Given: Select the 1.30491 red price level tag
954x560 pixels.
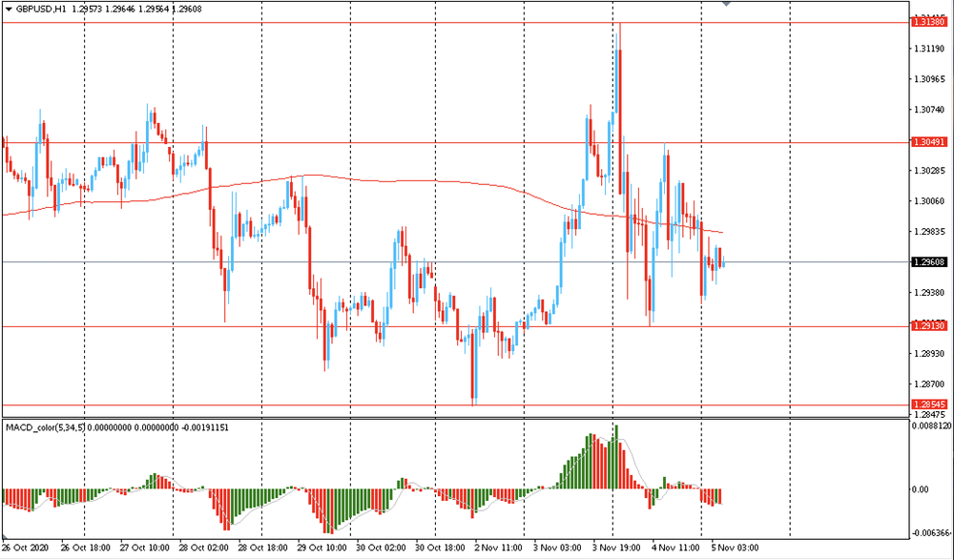Looking at the screenshot, I should (x=929, y=142).
